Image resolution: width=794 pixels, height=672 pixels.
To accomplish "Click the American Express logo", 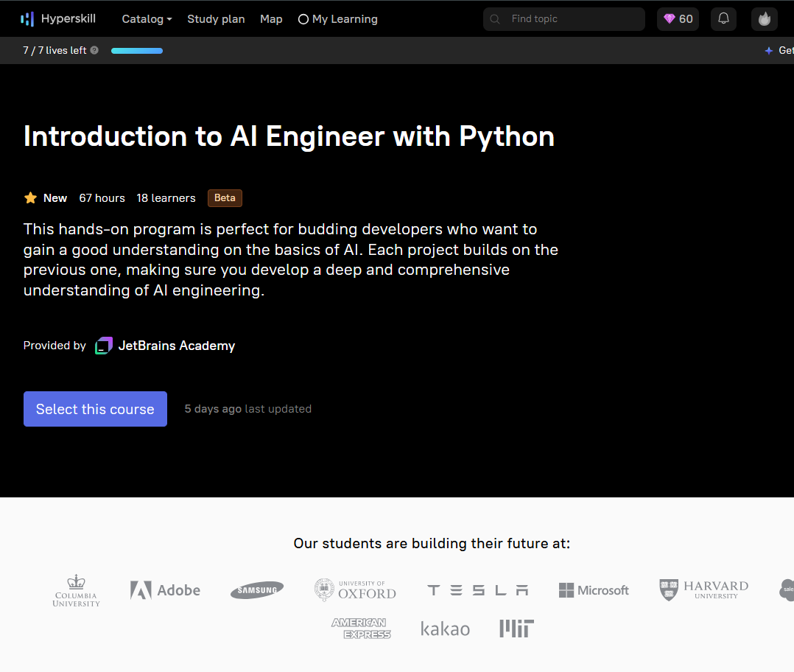I will tap(361, 629).
